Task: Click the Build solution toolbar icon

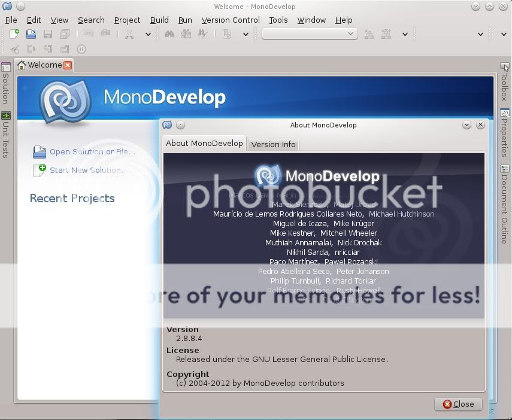Action: pos(369,34)
